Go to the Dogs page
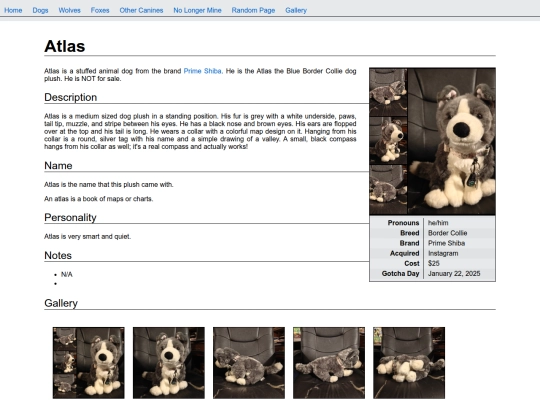Image resolution: width=540 pixels, height=405 pixels. coord(40,10)
